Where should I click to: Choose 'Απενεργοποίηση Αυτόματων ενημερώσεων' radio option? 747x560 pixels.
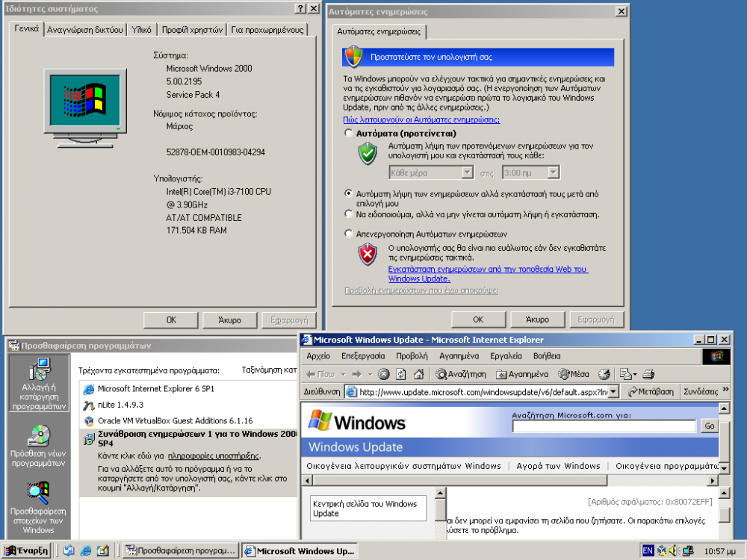click(349, 234)
